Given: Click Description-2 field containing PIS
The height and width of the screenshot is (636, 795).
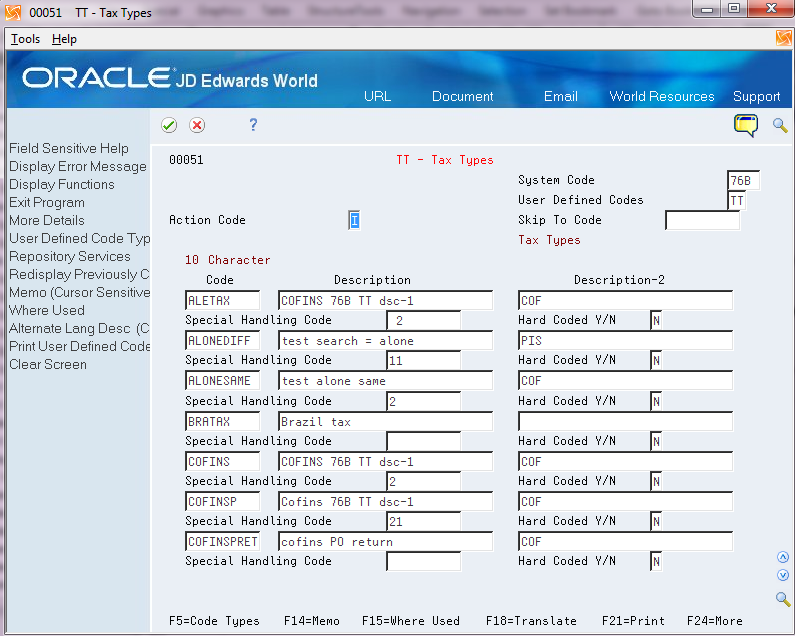Looking at the screenshot, I should click(625, 340).
